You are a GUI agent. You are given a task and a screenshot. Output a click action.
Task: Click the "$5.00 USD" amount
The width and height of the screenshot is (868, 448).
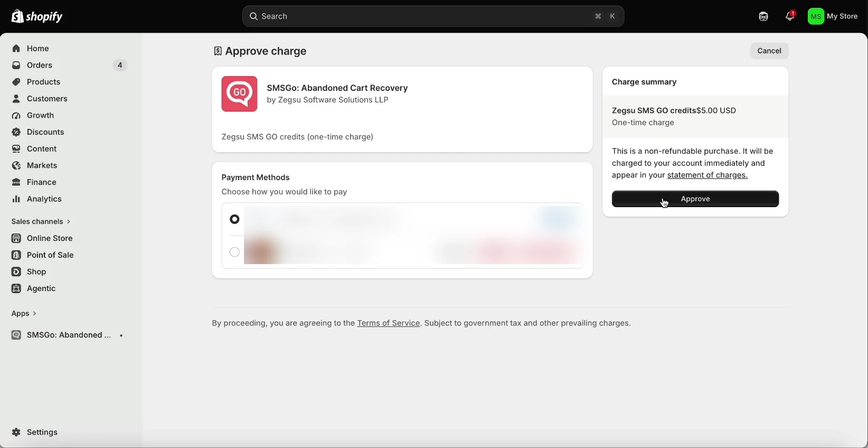[716, 111]
